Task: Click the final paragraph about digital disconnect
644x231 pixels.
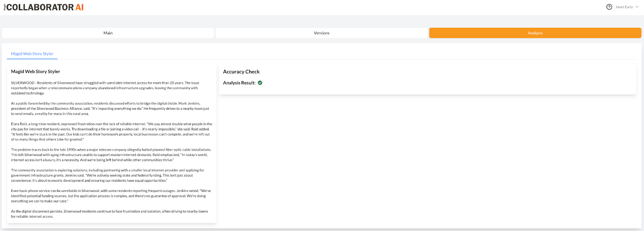Action: pyautogui.click(x=109, y=214)
